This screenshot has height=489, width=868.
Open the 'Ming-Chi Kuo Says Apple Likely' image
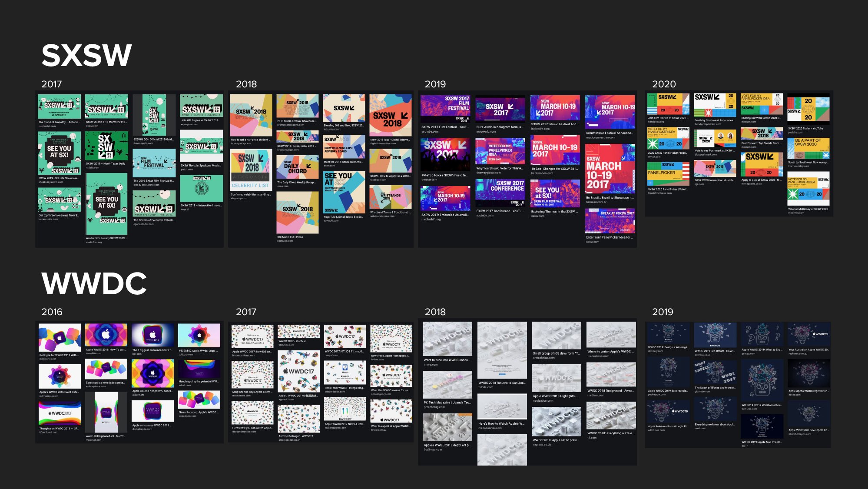pos(252,376)
